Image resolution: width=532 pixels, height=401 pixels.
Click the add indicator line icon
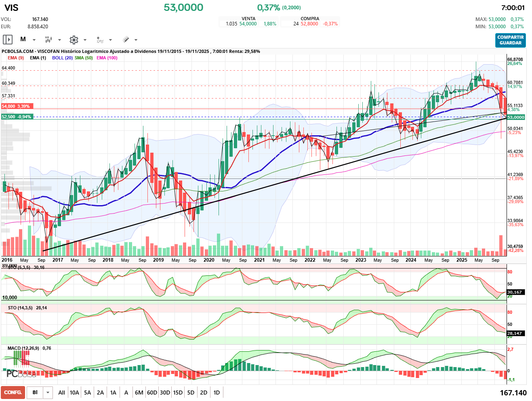click(x=100, y=40)
